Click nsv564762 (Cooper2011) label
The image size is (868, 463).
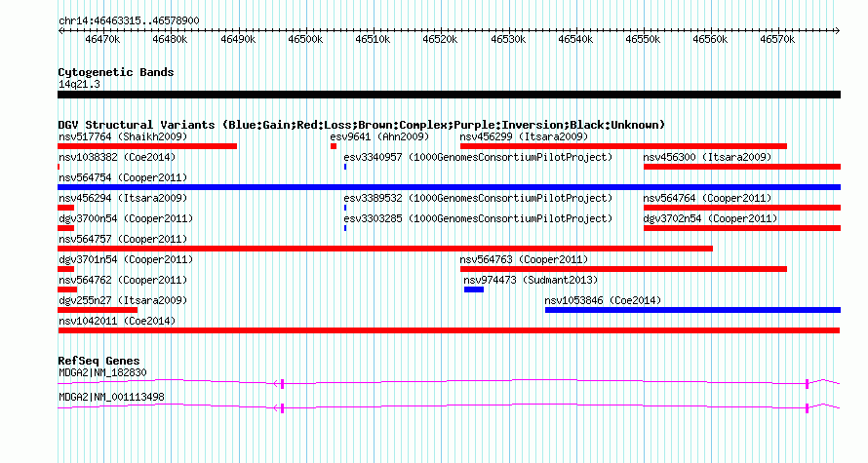click(123, 280)
